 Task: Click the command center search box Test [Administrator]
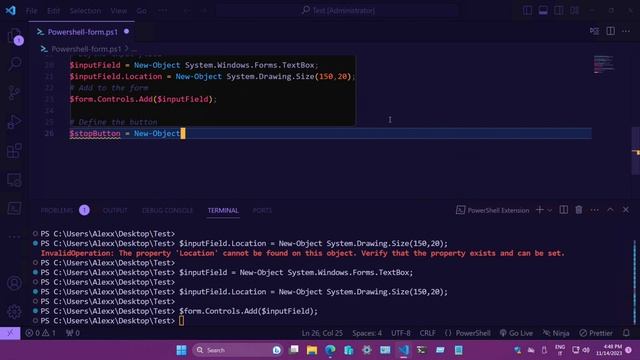pos(338,11)
